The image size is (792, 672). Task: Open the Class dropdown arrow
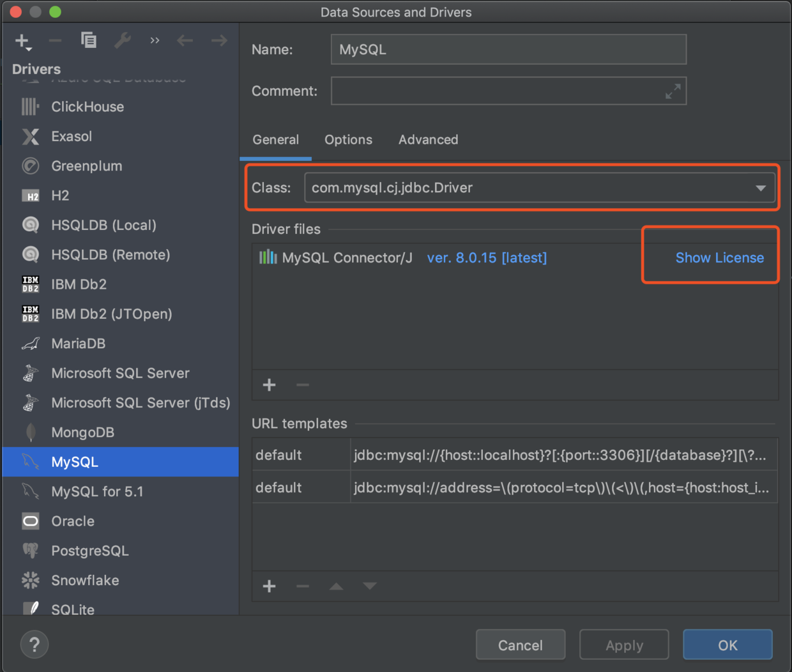[760, 188]
